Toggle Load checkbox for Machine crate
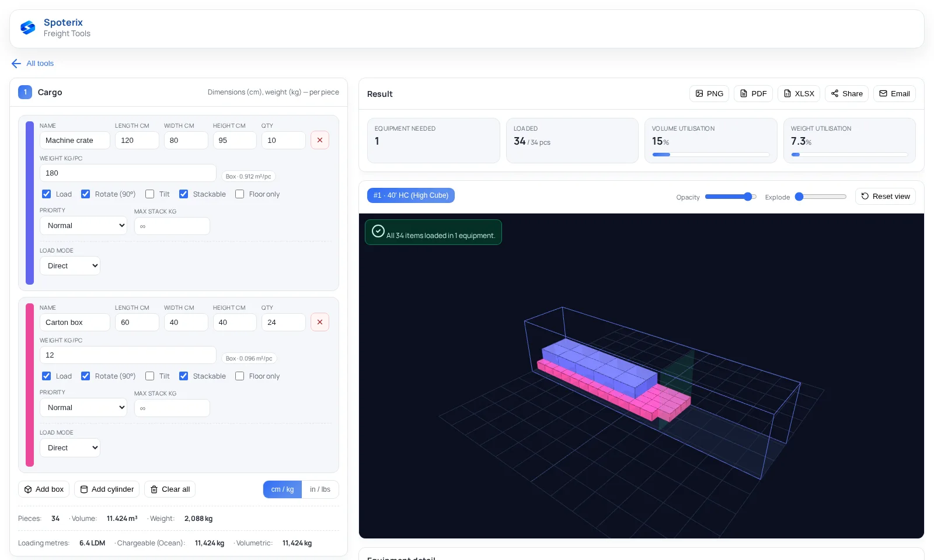This screenshot has width=934, height=560. (47, 194)
